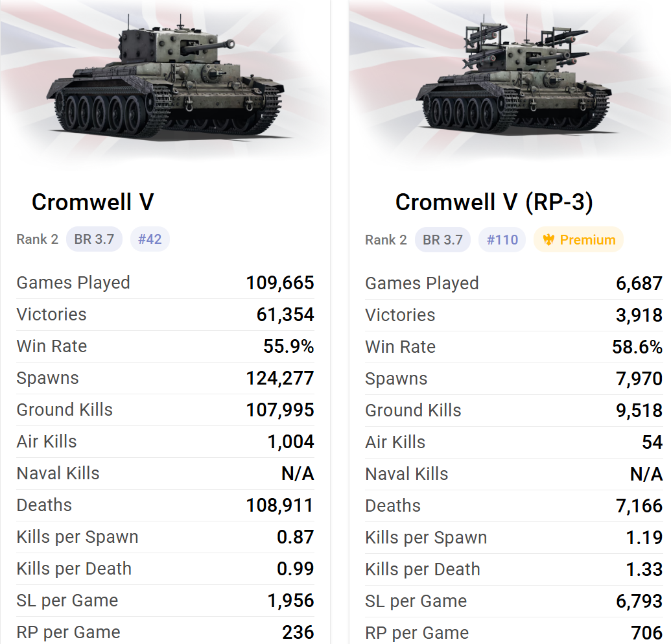Click Cromwell V's Rank 2 label
671x644 pixels.
coord(37,239)
